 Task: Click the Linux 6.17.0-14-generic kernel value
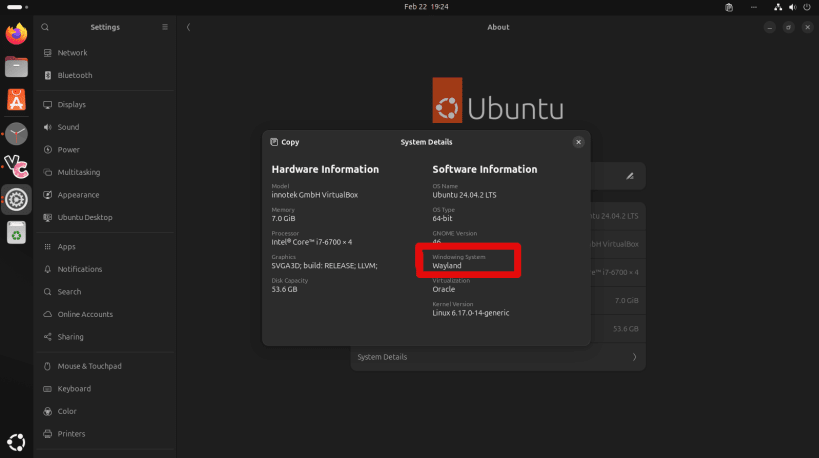471,313
